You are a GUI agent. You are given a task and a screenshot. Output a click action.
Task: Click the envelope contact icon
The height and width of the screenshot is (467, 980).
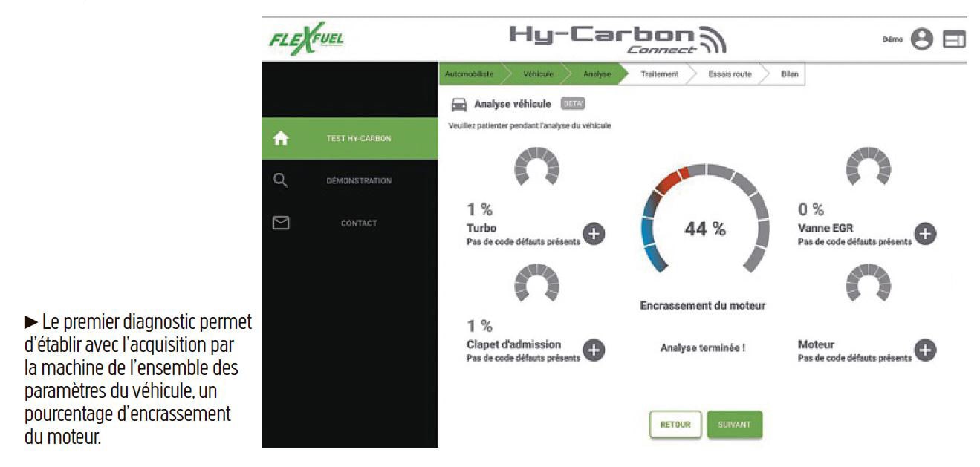[x=281, y=223]
